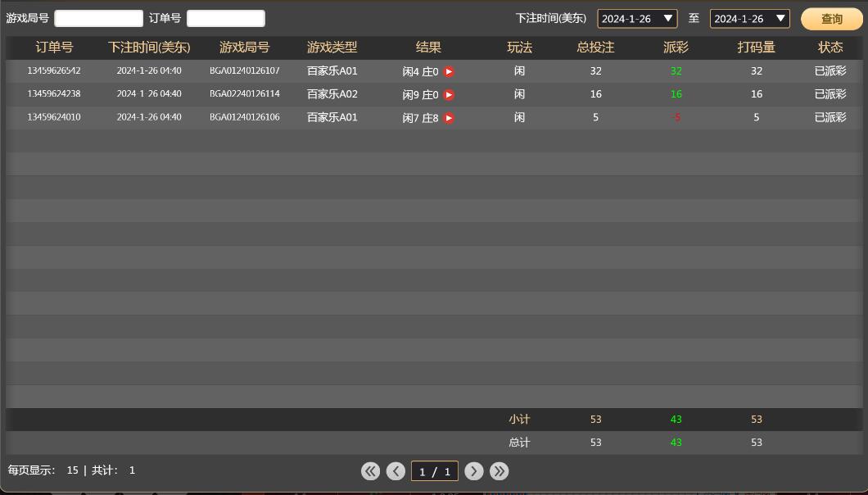Click the 小计 subtotal label
Screen dimensions: 868x495
(519, 420)
